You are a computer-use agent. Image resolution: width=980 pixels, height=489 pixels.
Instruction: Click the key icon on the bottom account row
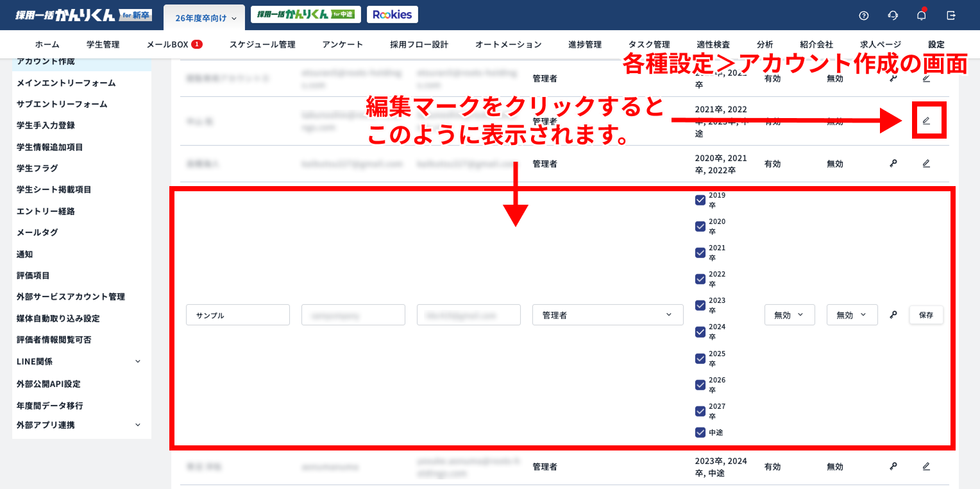(x=893, y=467)
